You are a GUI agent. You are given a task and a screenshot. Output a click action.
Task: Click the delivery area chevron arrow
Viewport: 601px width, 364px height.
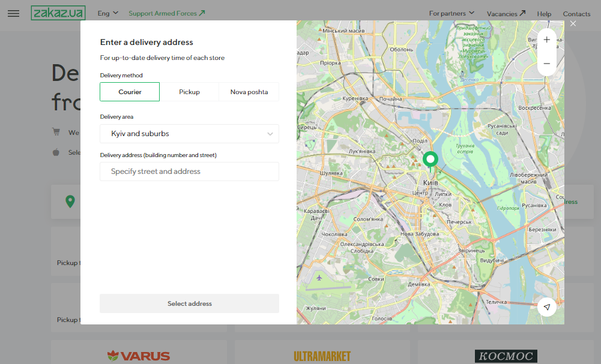point(270,134)
